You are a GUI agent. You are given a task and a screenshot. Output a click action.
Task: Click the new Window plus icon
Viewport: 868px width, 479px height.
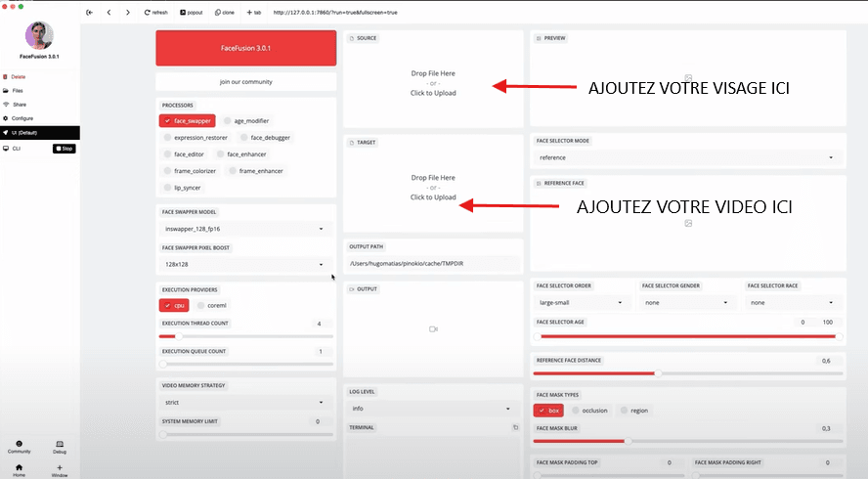[60, 470]
